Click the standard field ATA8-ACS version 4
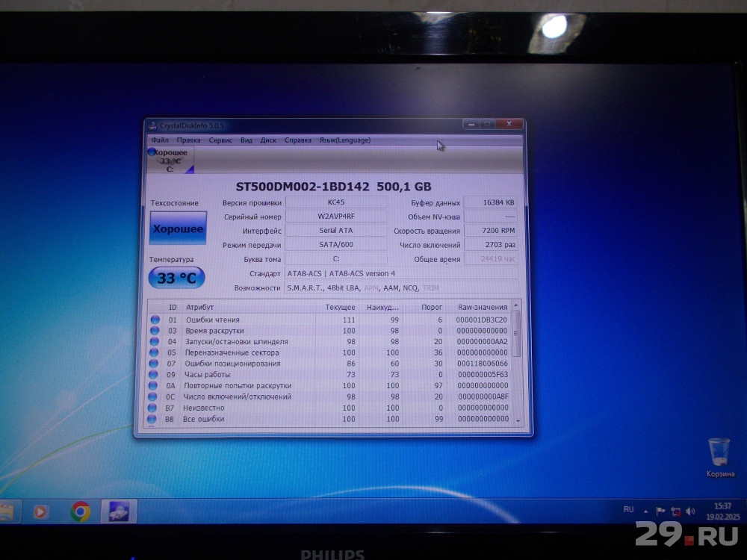747x560 pixels. (x=401, y=273)
